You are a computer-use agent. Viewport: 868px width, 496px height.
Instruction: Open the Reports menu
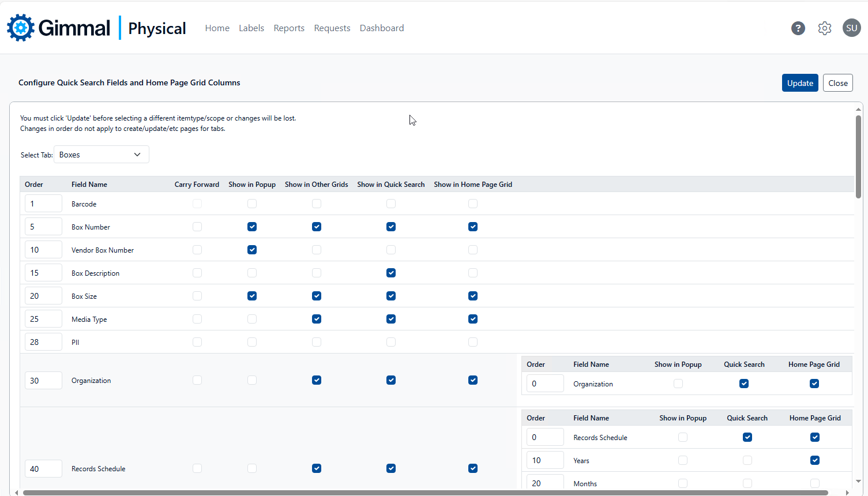[x=289, y=28]
